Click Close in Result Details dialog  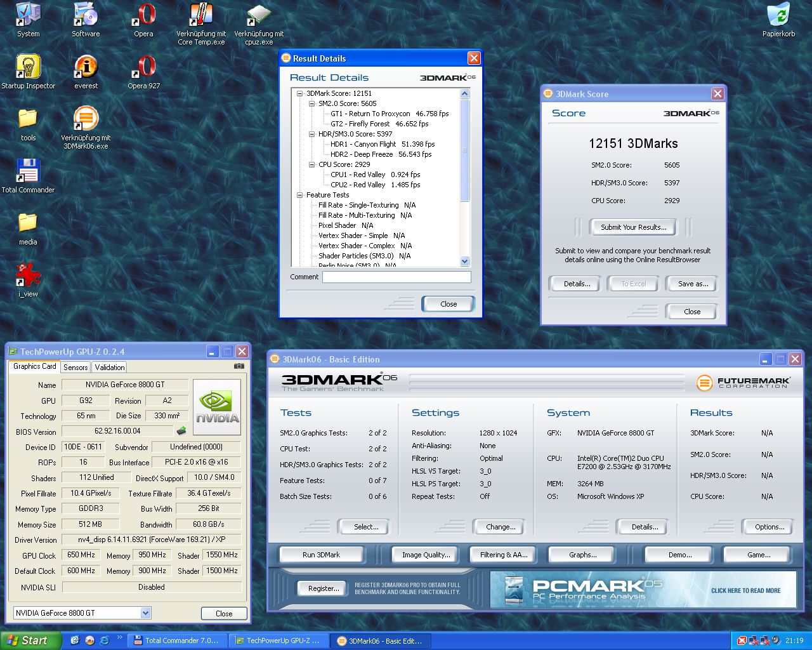(449, 304)
